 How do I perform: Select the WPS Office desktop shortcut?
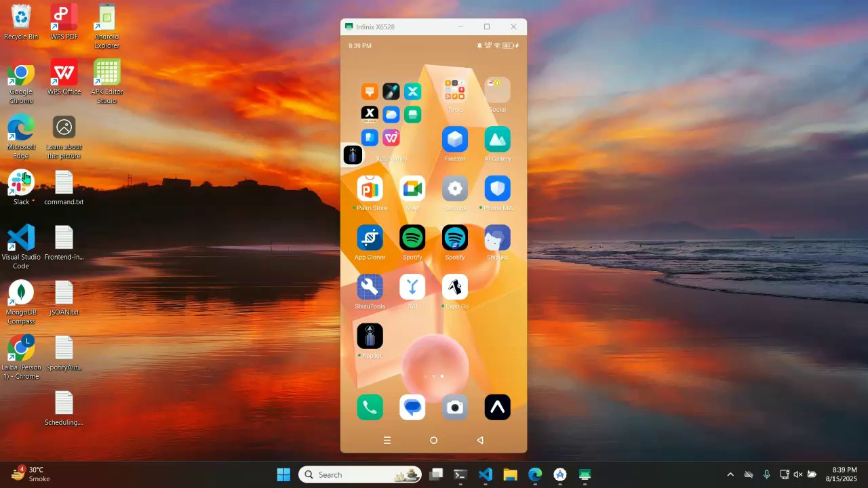pyautogui.click(x=64, y=78)
